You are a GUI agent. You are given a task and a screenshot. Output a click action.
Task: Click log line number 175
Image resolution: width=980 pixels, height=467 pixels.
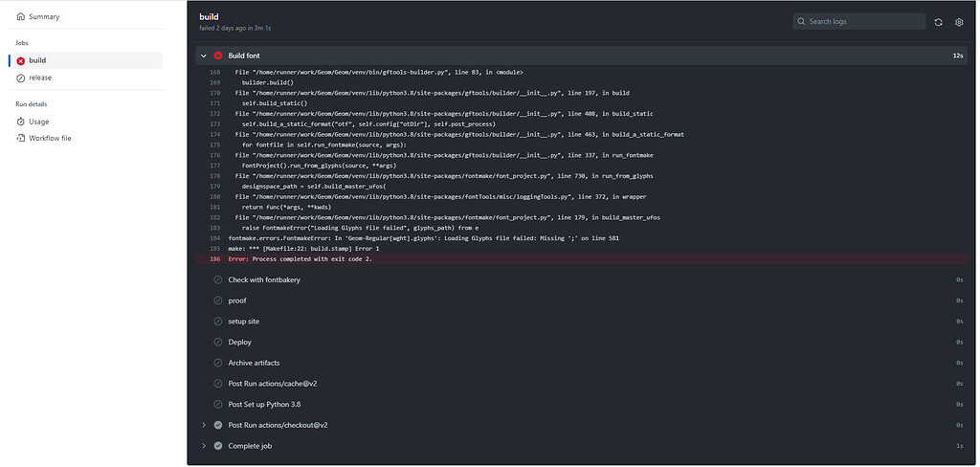click(x=214, y=145)
